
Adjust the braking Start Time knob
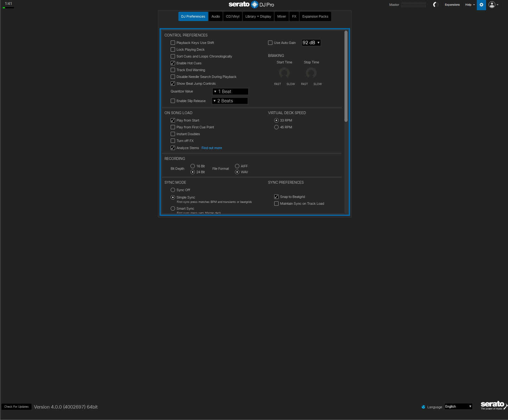tap(284, 73)
